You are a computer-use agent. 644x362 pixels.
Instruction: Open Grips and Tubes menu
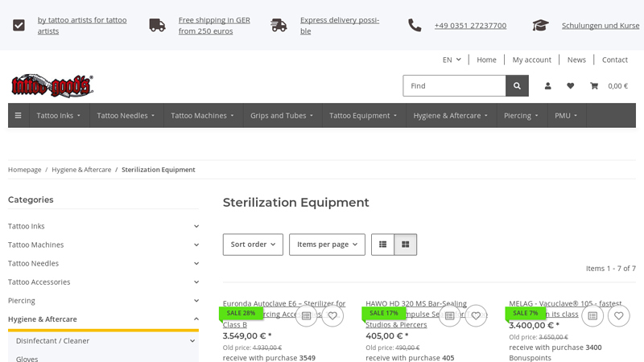click(283, 115)
